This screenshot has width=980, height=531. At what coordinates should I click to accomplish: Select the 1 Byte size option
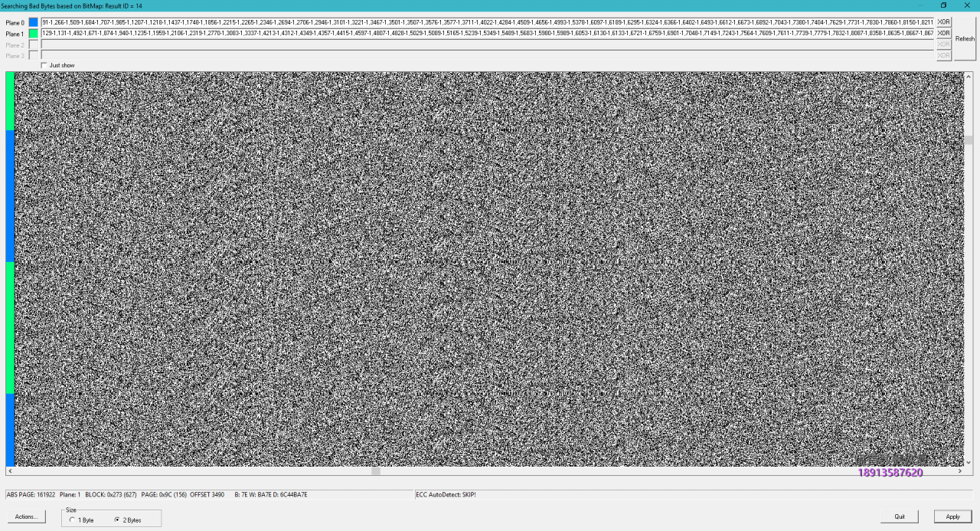click(x=73, y=520)
